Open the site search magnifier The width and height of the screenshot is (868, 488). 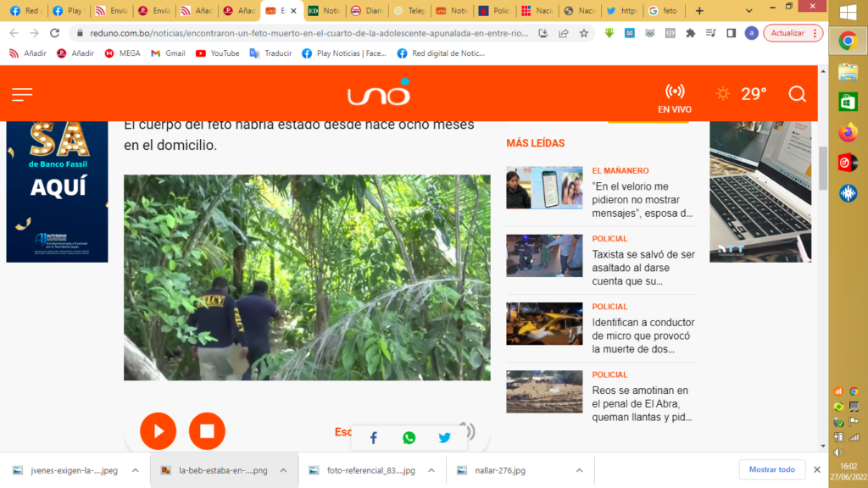point(797,94)
